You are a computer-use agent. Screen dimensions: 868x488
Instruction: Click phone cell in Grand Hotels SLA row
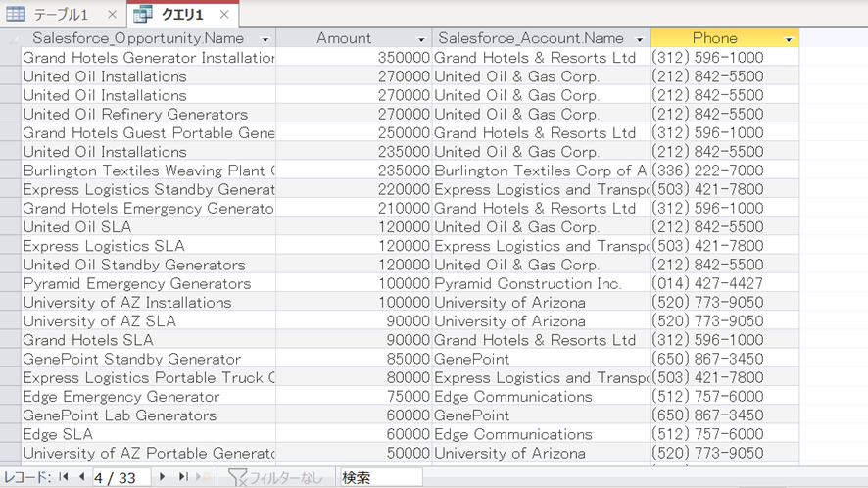[x=725, y=340]
